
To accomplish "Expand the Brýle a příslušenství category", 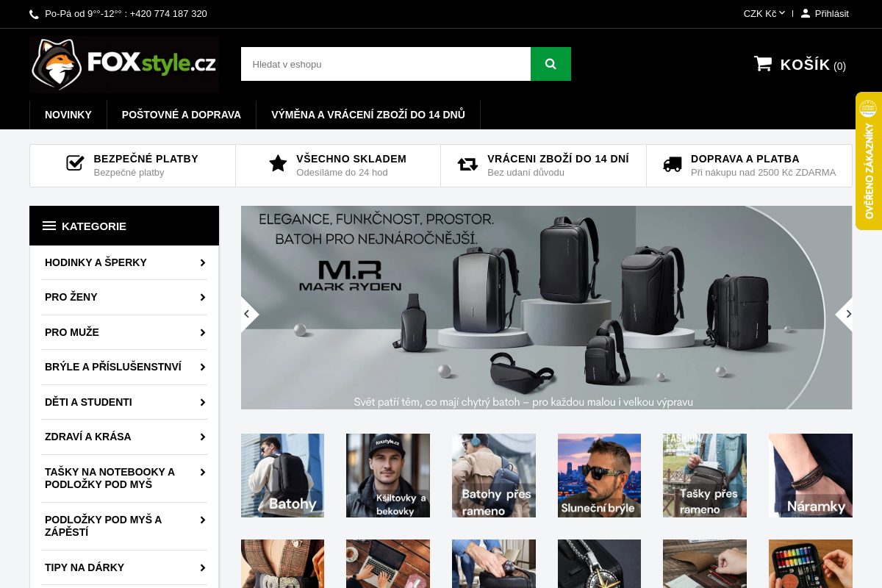I will point(202,367).
